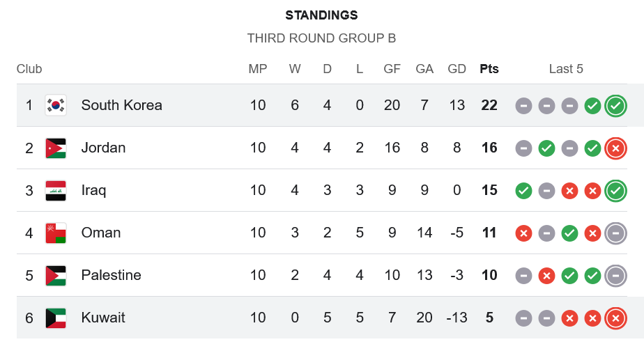Screen dimensions: 644x351
Task: Click the Oman flag icon
Action: point(56,233)
